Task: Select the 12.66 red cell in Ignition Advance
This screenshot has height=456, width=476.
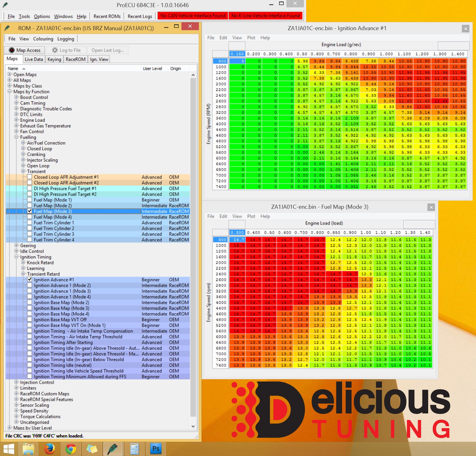Action: pos(441,101)
